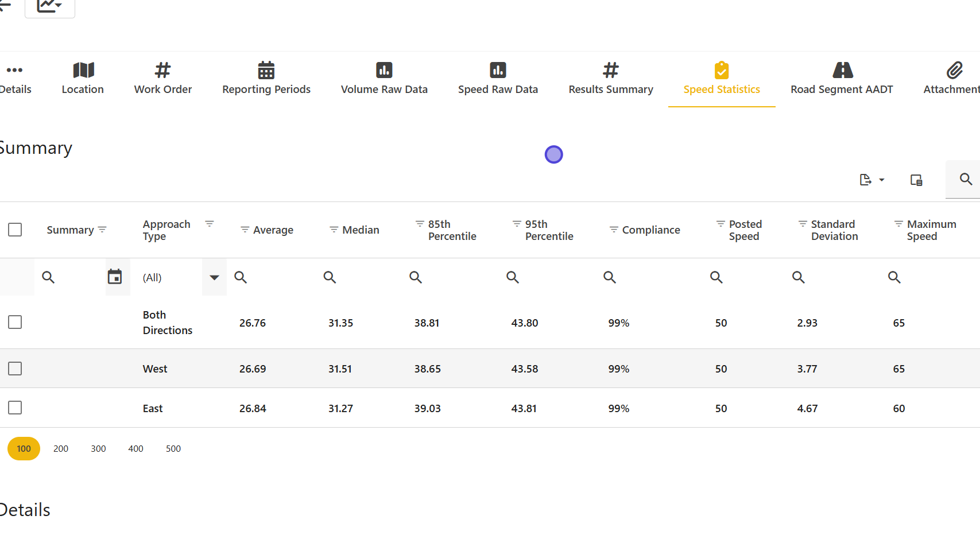Select the West row checkbox
The width and height of the screenshot is (980, 535).
pos(15,369)
